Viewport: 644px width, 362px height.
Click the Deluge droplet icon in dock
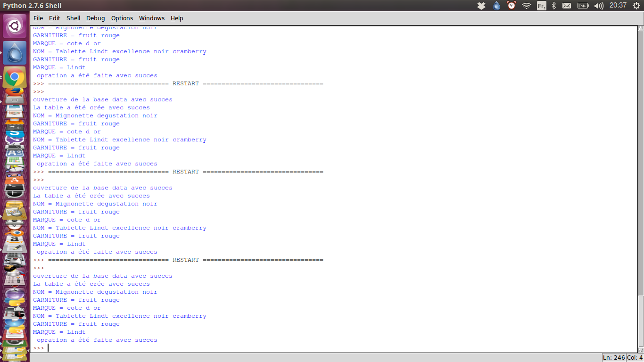pyautogui.click(x=15, y=53)
